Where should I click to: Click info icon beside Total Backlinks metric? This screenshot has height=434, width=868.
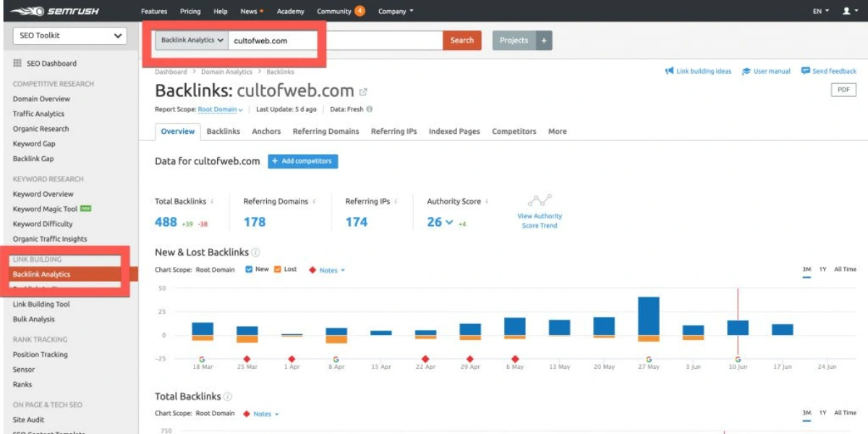(x=212, y=201)
